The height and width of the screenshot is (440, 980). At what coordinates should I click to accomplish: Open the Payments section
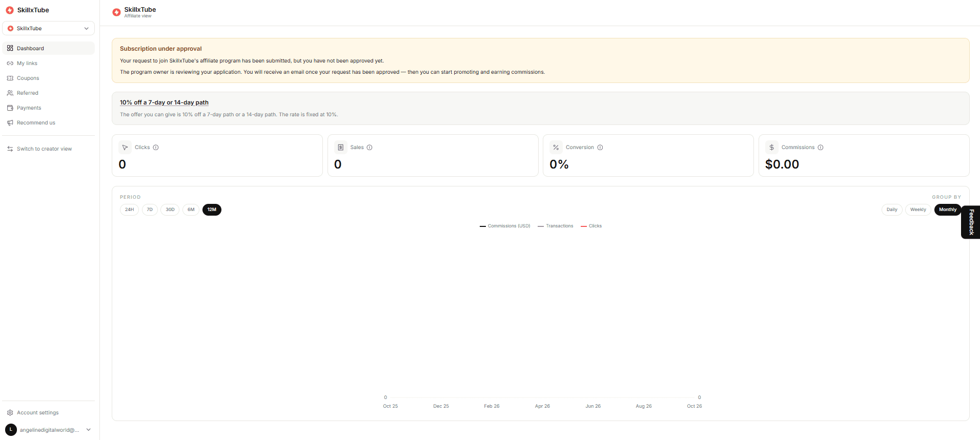pos(49,108)
